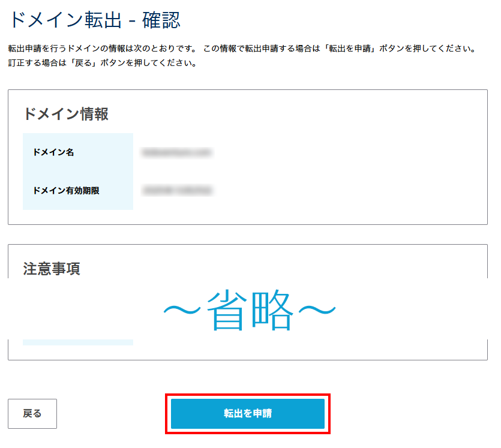Click the blurred domain name value
501x448 pixels.
pyautogui.click(x=177, y=153)
